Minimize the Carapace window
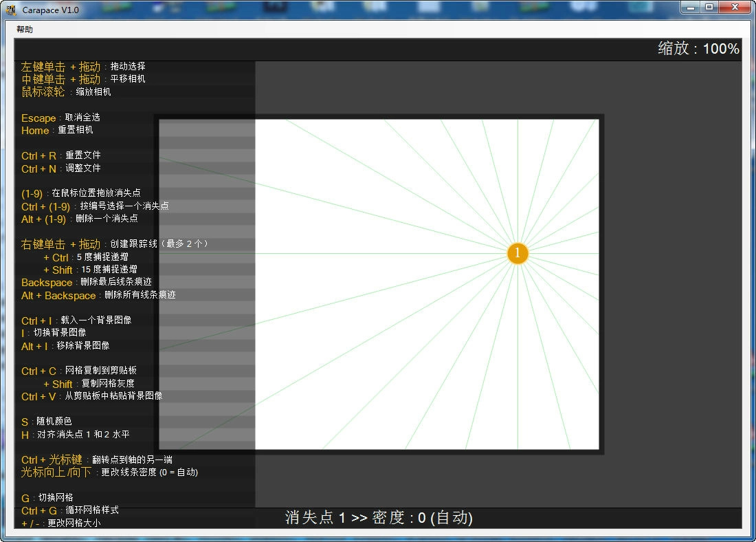Viewport: 756px width, 542px height. tap(691, 8)
